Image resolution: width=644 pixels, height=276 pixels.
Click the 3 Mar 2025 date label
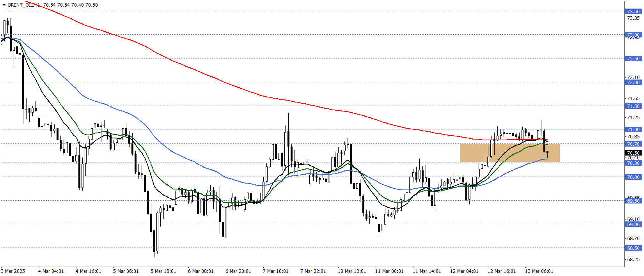tap(13, 271)
